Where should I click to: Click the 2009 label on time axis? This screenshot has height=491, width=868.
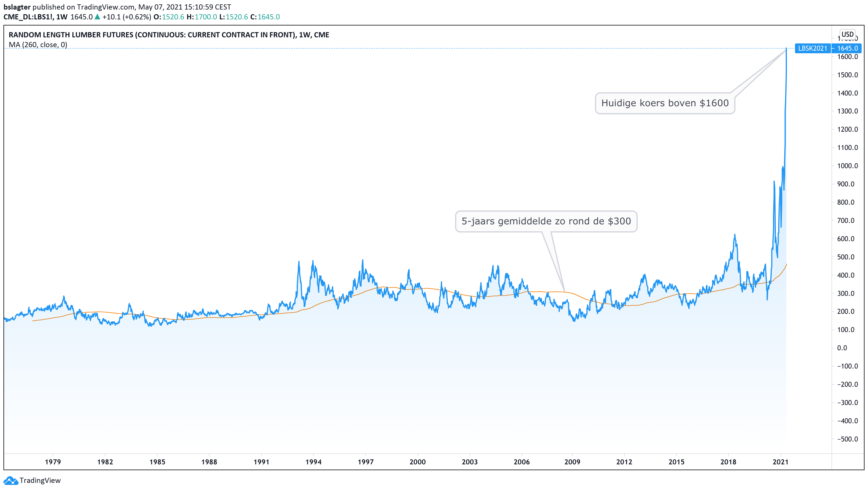[x=572, y=462]
